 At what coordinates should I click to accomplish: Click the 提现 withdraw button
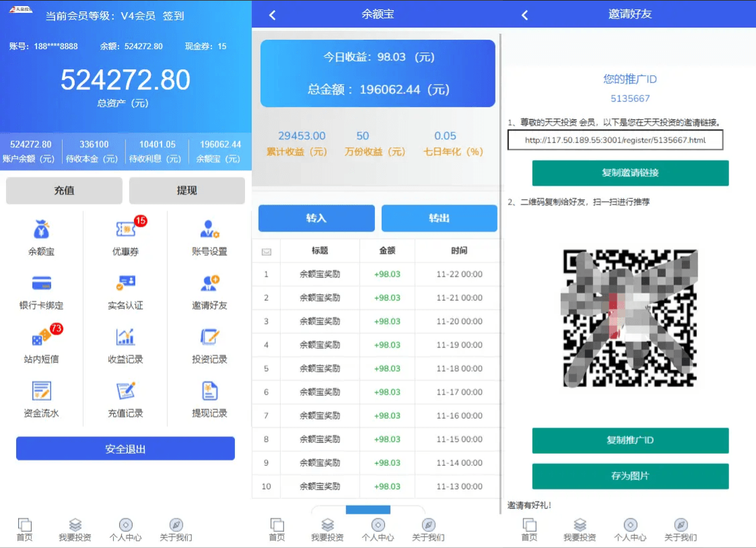[x=187, y=191]
